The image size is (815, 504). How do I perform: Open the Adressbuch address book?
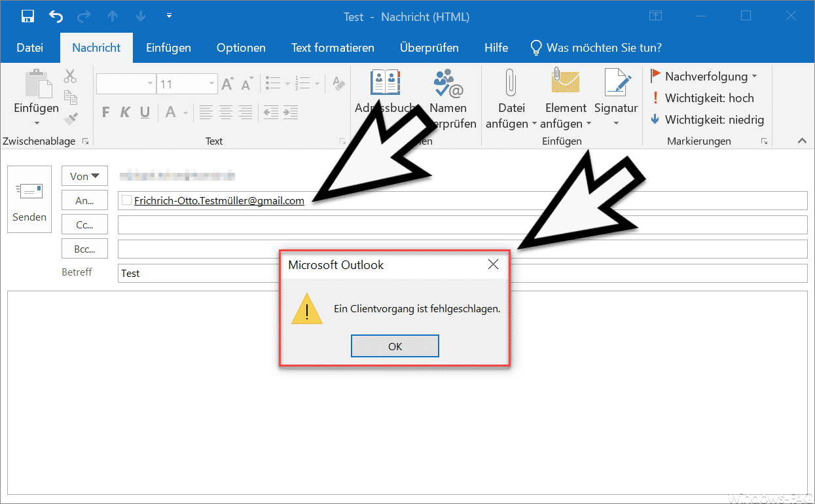(385, 84)
